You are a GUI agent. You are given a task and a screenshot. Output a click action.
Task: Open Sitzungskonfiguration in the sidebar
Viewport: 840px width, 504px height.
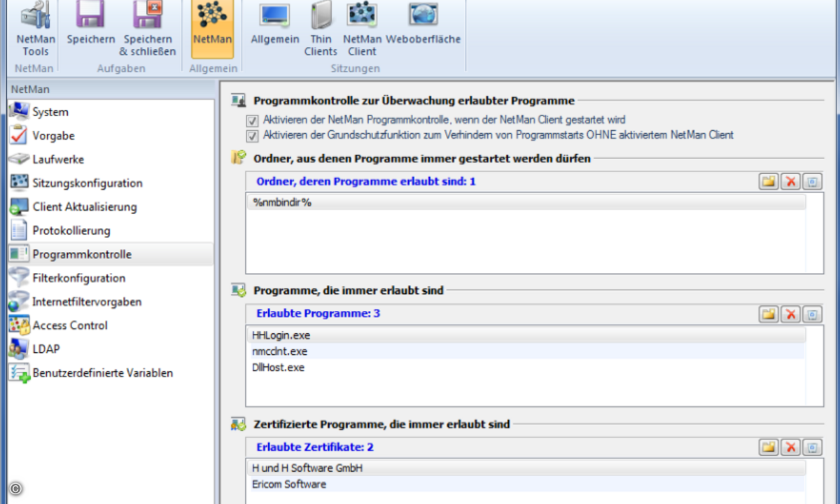click(x=111, y=183)
